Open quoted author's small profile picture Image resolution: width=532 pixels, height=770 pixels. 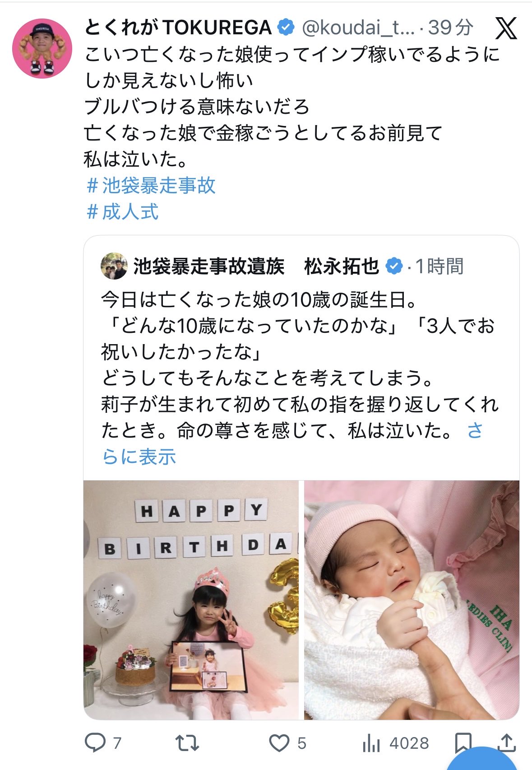point(114,266)
